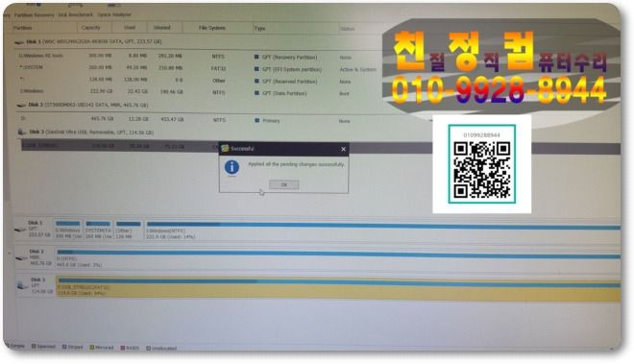Select the 300 MB Windows block in disk map
Screen dimensions: 634x364
68,230
